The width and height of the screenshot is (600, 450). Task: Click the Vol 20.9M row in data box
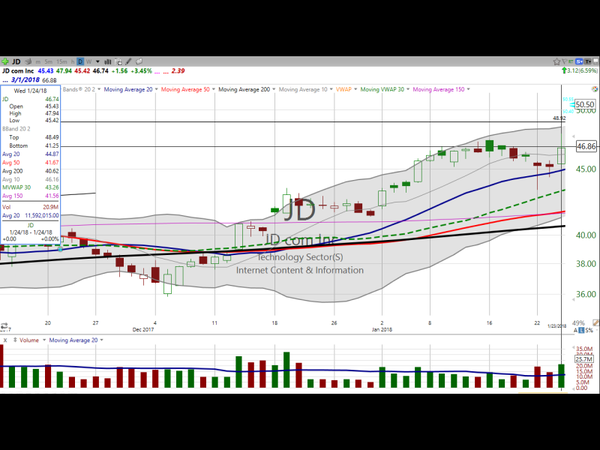30,207
